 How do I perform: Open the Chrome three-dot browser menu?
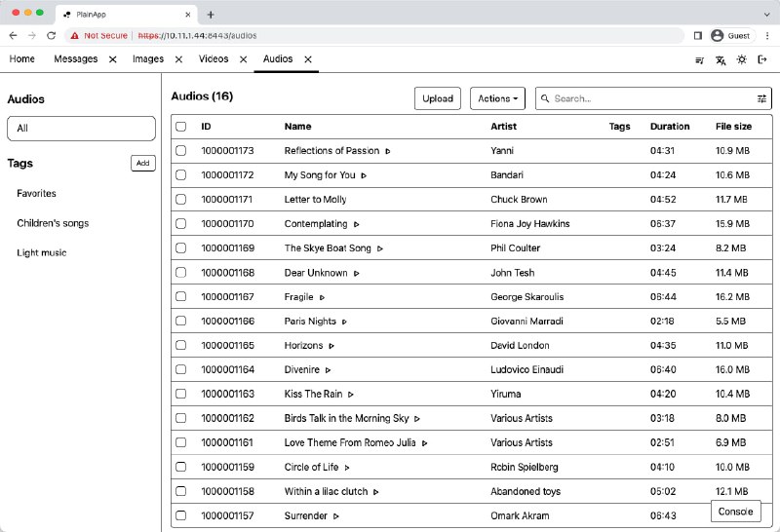(766, 35)
